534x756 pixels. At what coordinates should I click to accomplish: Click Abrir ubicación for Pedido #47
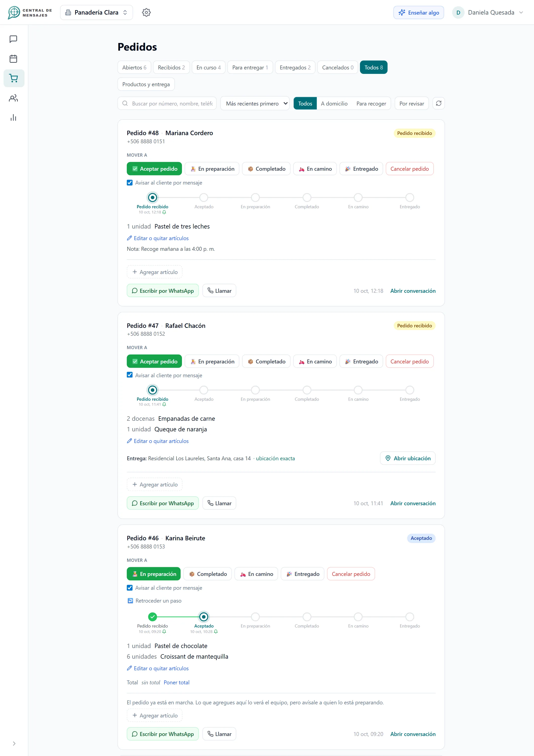click(407, 458)
